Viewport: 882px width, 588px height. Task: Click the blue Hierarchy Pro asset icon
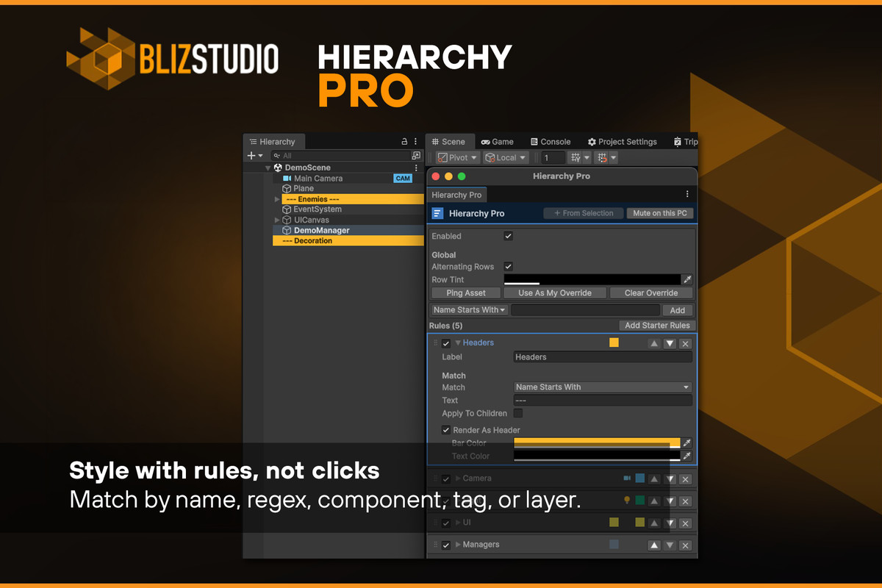pos(437,213)
